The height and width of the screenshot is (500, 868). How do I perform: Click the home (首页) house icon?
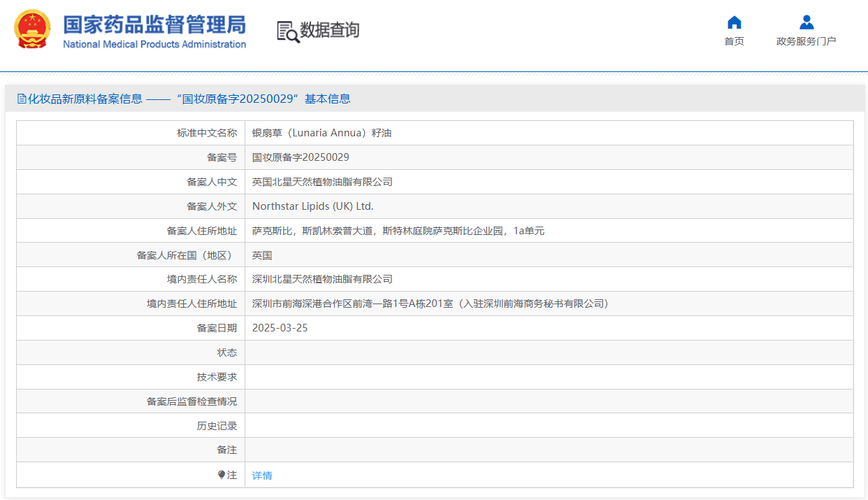734,22
